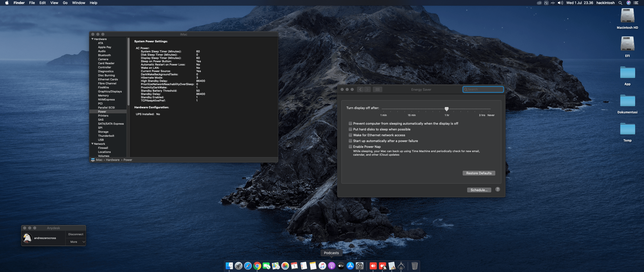This screenshot has width=644, height=272.
Task: Enable Power Nap checkbox
Action: (x=350, y=147)
